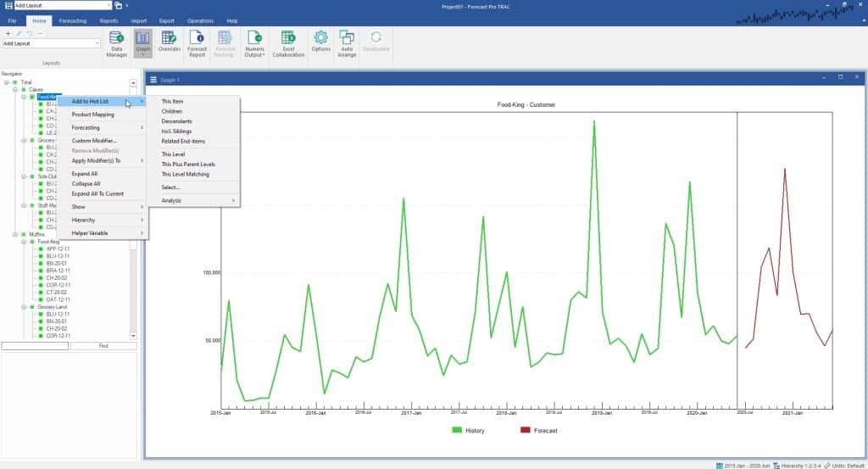Click the Auto Arrange icon
The height and width of the screenshot is (469, 868).
tap(346, 43)
